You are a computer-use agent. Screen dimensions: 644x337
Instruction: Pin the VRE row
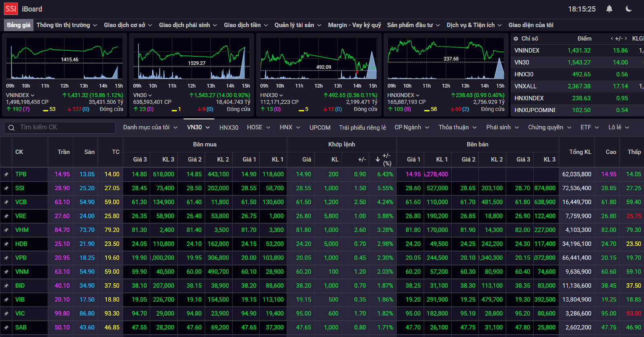(6, 216)
